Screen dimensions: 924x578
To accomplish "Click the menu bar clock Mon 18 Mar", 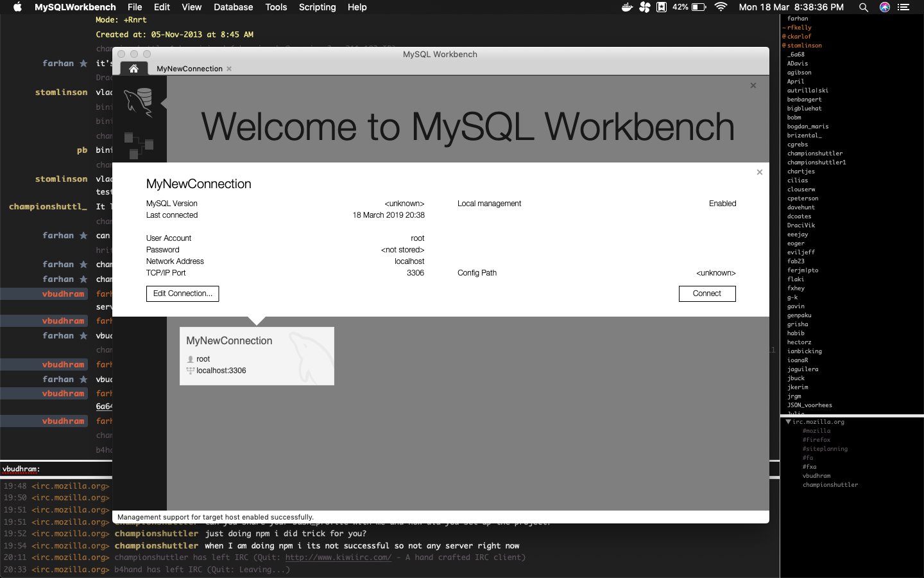I will click(791, 7).
